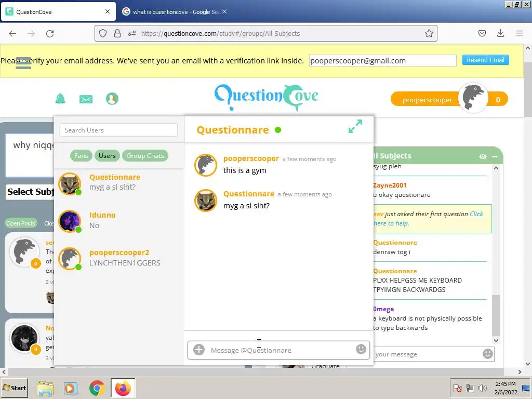Switch to the QuestionCove browser tab
The width and height of the screenshot is (532, 399).
tap(58, 11)
